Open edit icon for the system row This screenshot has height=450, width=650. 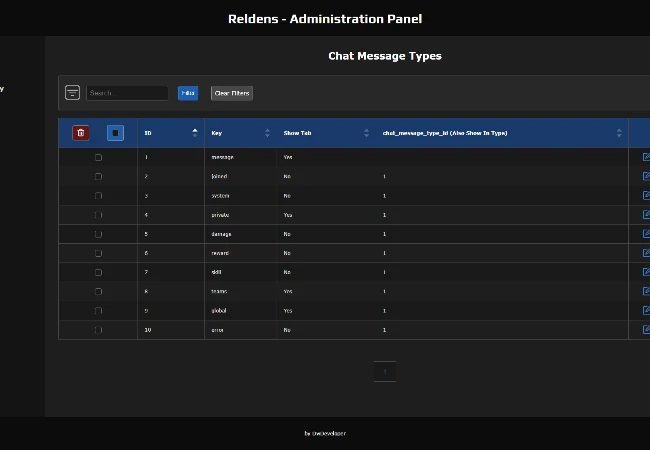point(646,195)
